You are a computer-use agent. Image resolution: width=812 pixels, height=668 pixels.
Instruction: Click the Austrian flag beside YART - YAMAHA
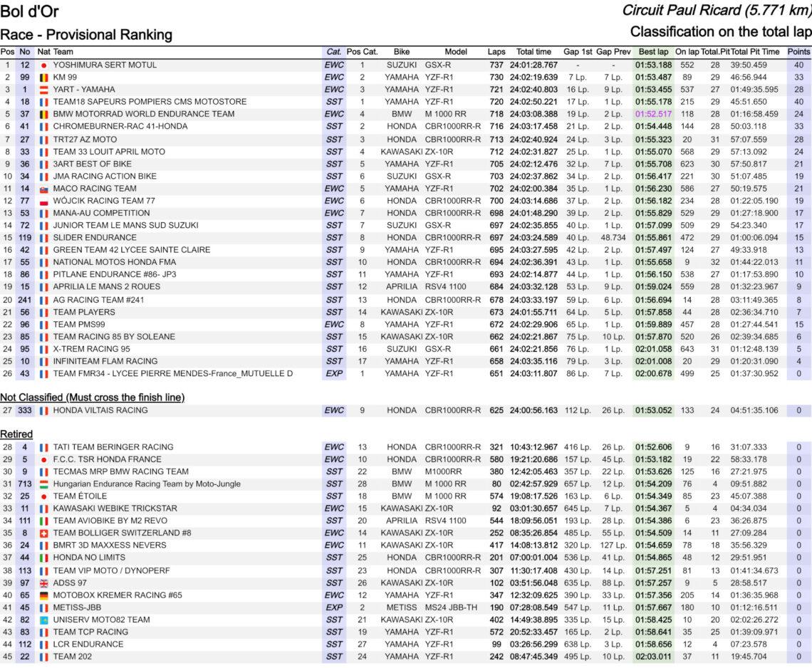[x=43, y=90]
